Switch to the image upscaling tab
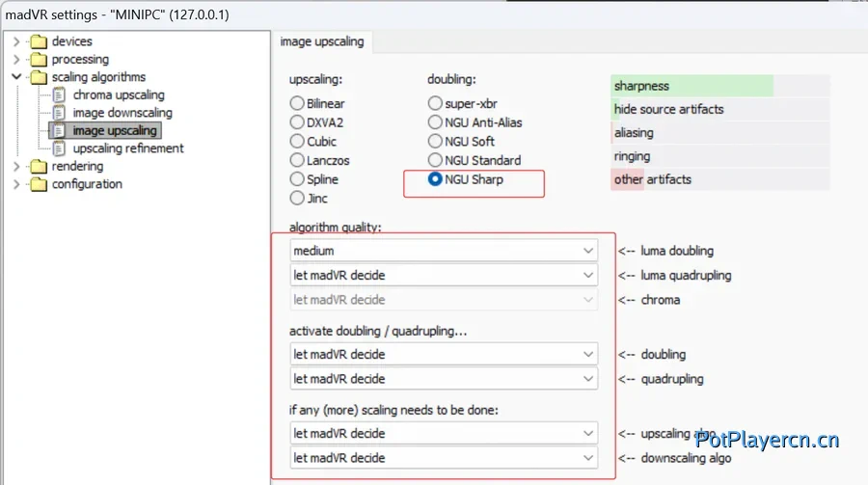 click(x=322, y=41)
